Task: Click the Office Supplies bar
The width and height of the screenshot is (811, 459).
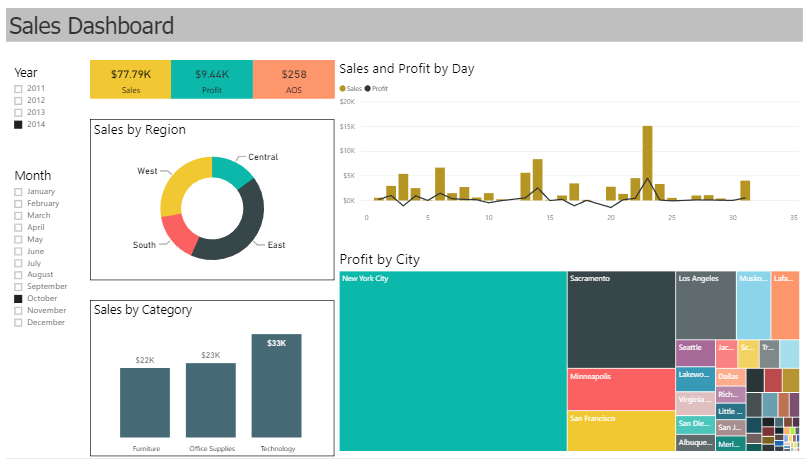Action: (x=211, y=400)
